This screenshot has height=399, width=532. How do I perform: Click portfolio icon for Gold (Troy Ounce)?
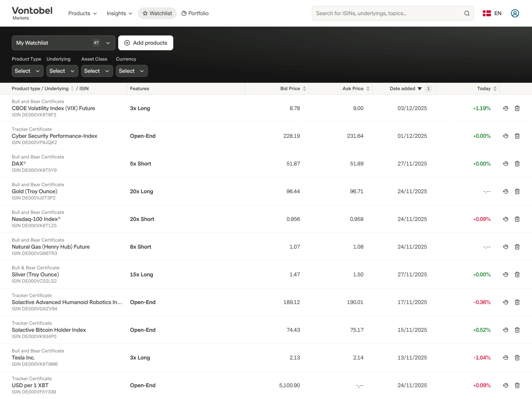coord(505,192)
